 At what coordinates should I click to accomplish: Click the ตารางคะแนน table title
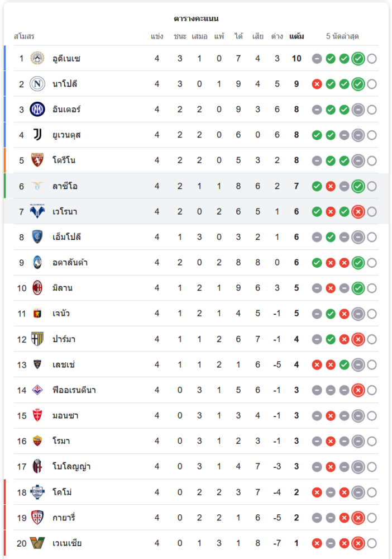[x=196, y=18]
